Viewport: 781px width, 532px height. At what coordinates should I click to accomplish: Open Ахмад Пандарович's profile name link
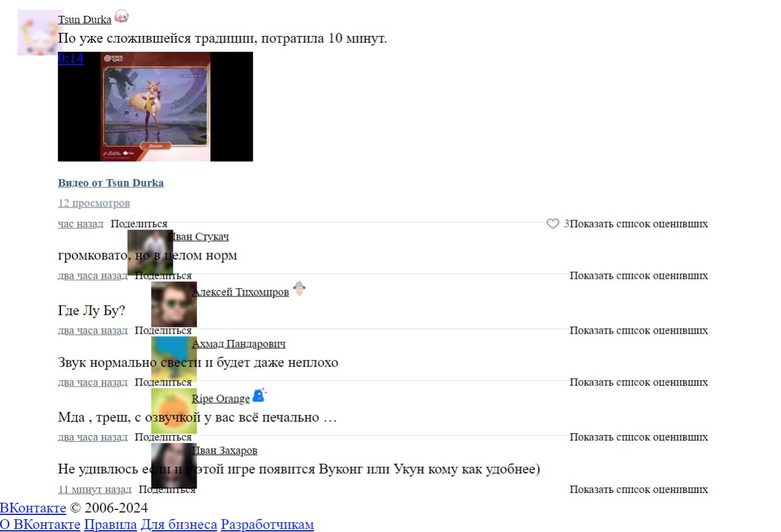click(239, 344)
